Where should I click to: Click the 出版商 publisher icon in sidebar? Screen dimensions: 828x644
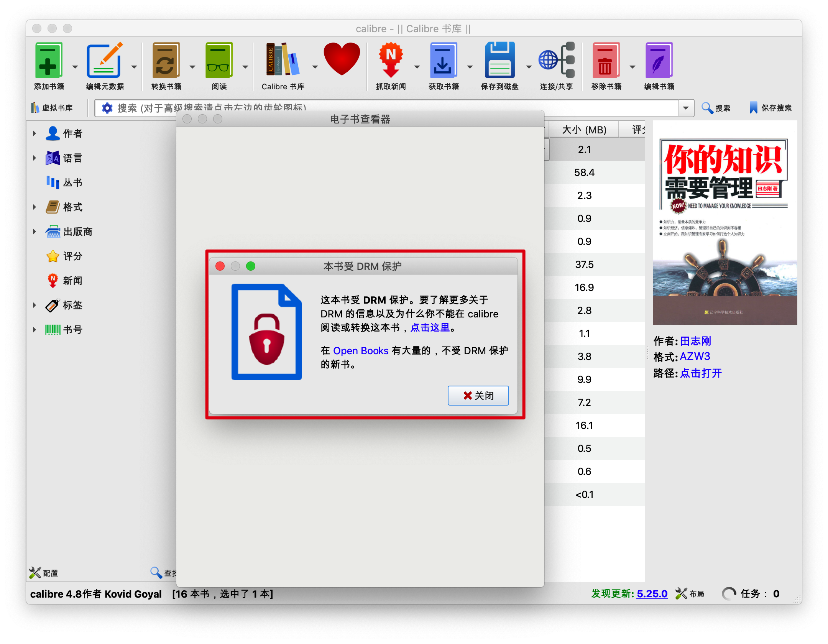click(x=53, y=232)
